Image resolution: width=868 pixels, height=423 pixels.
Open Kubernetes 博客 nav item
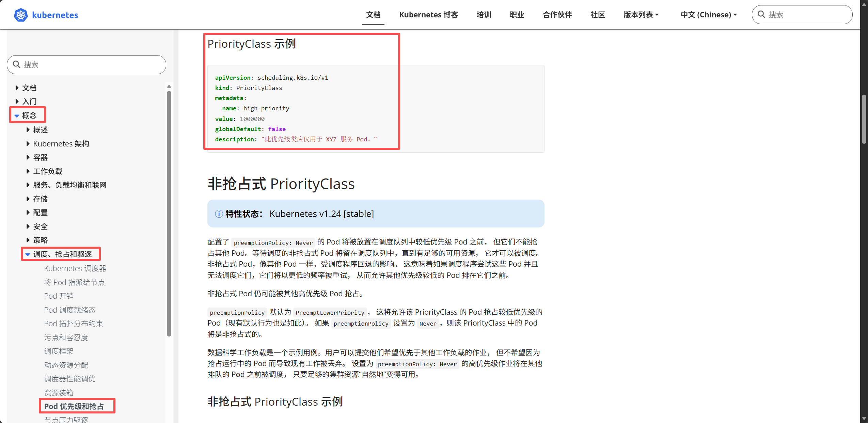[428, 15]
